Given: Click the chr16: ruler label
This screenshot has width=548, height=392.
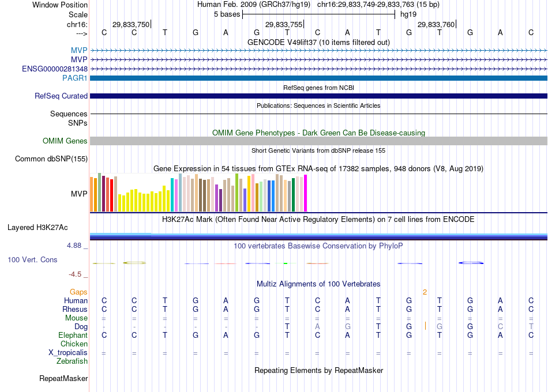Looking at the screenshot, I should pos(77,24).
